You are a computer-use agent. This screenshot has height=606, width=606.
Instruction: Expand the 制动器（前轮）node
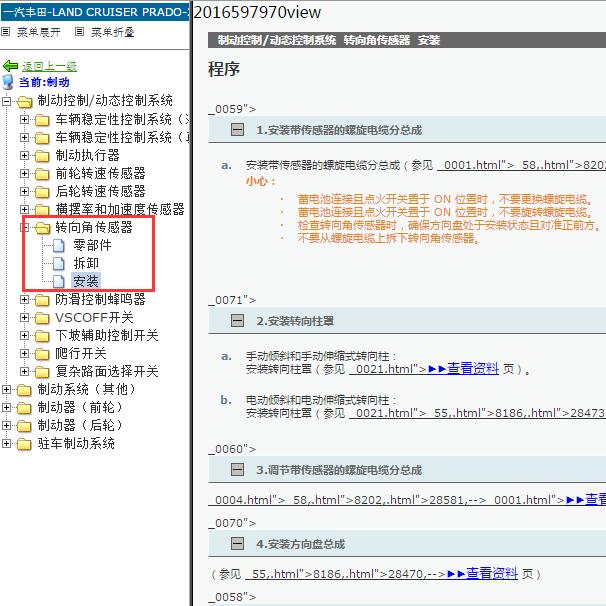click(6, 407)
